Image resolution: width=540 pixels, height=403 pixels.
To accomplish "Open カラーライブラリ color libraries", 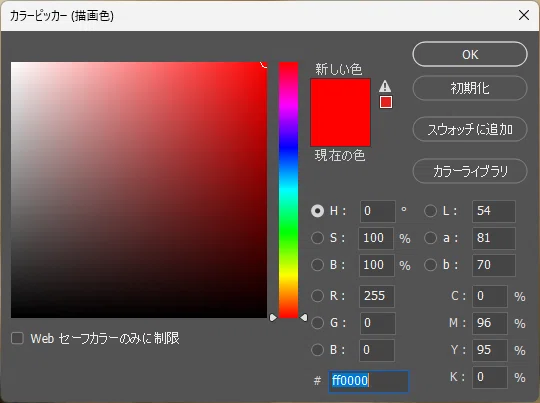I will pos(470,171).
